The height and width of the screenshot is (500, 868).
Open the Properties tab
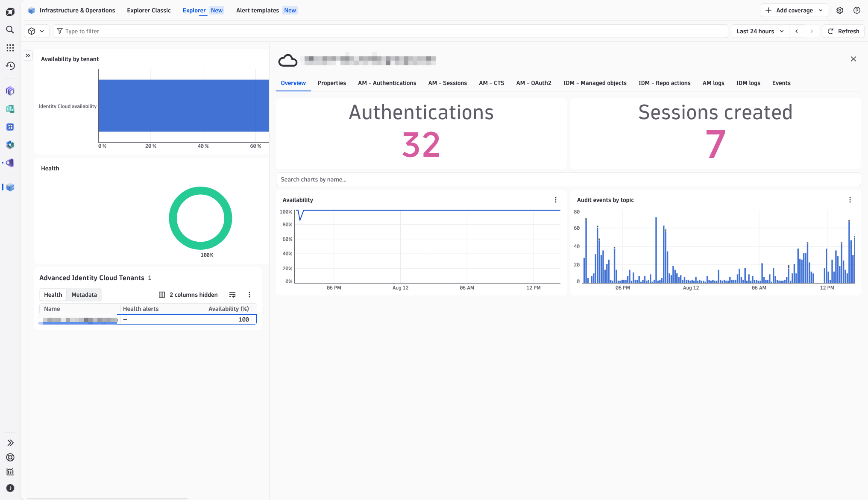(332, 83)
